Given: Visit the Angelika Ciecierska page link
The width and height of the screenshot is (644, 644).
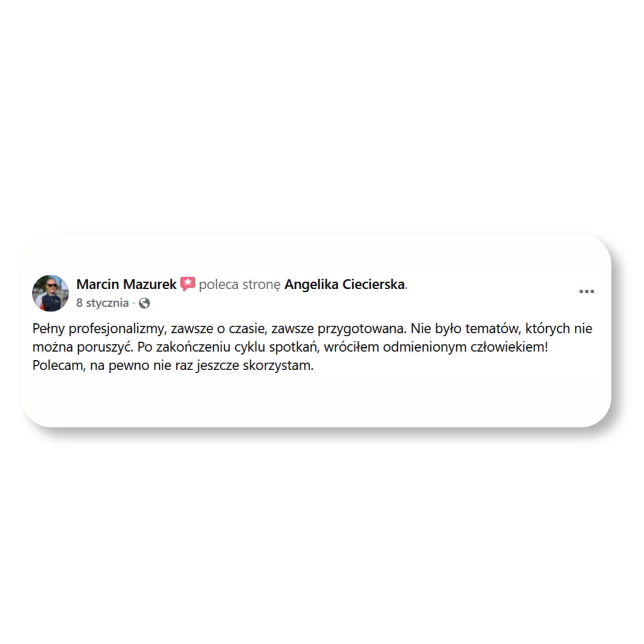Looking at the screenshot, I should 344,284.
